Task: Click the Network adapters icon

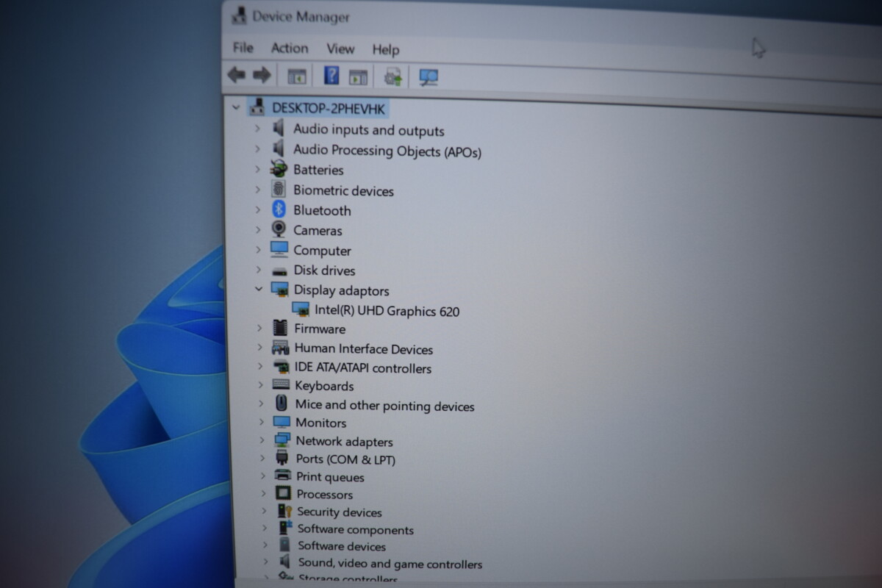Action: point(282,440)
